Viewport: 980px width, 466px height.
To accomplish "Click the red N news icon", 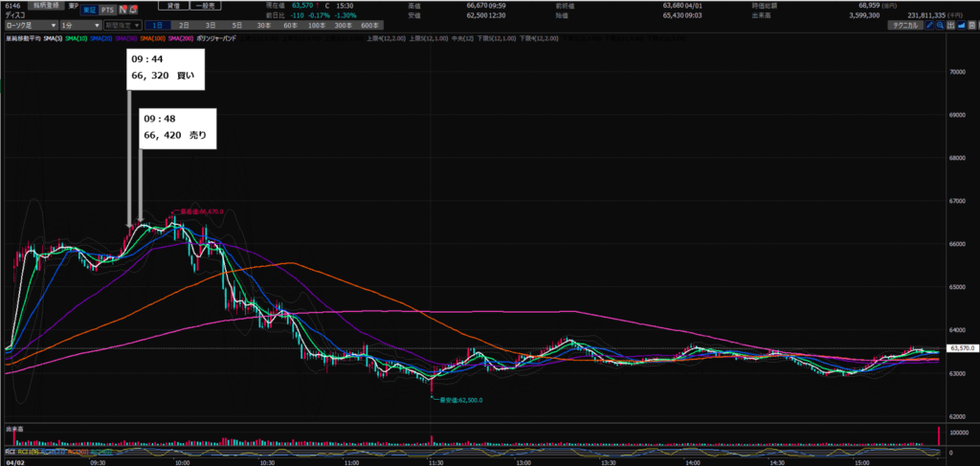I will 123,11.
